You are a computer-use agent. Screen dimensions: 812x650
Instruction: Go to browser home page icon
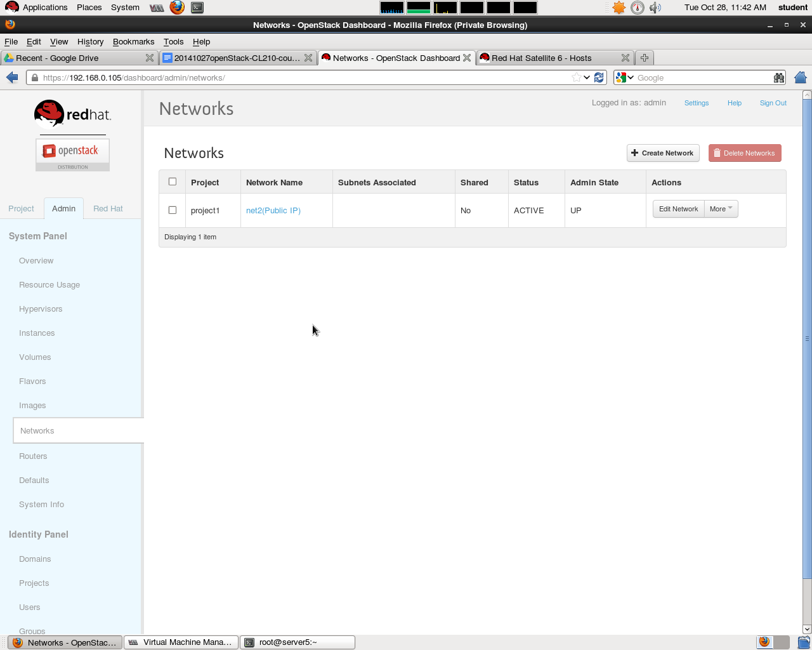point(801,77)
